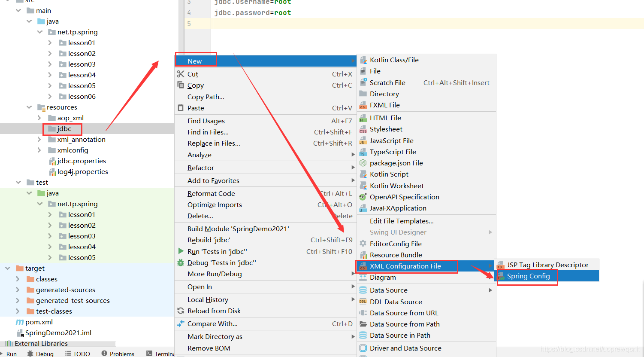Open the TODO tool window
This screenshot has width=644, height=357.
tap(77, 354)
